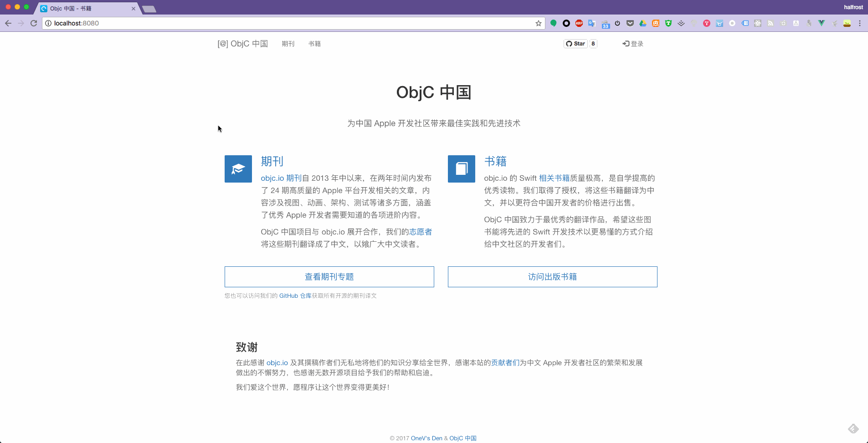
Task: Open the 贡献者们 contributors link
Action: click(505, 363)
